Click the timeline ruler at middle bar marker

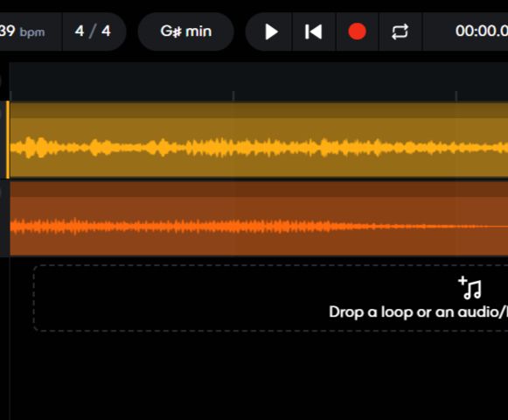[233, 95]
